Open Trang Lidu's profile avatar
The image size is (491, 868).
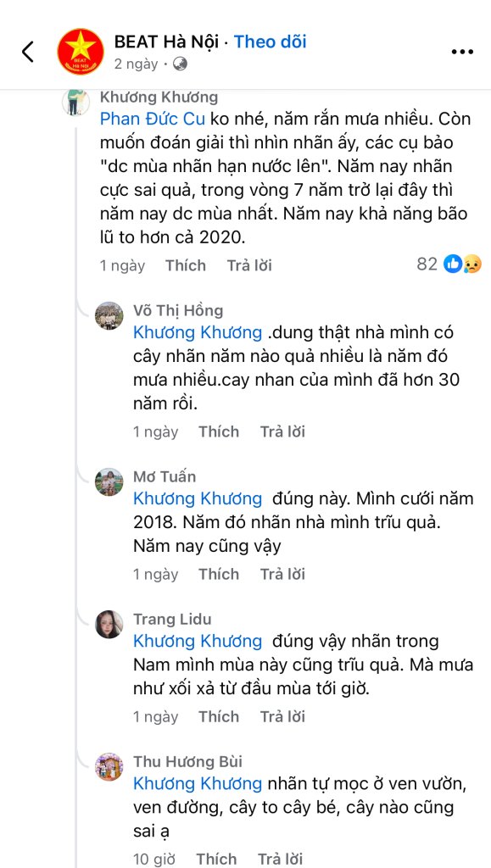(x=109, y=625)
